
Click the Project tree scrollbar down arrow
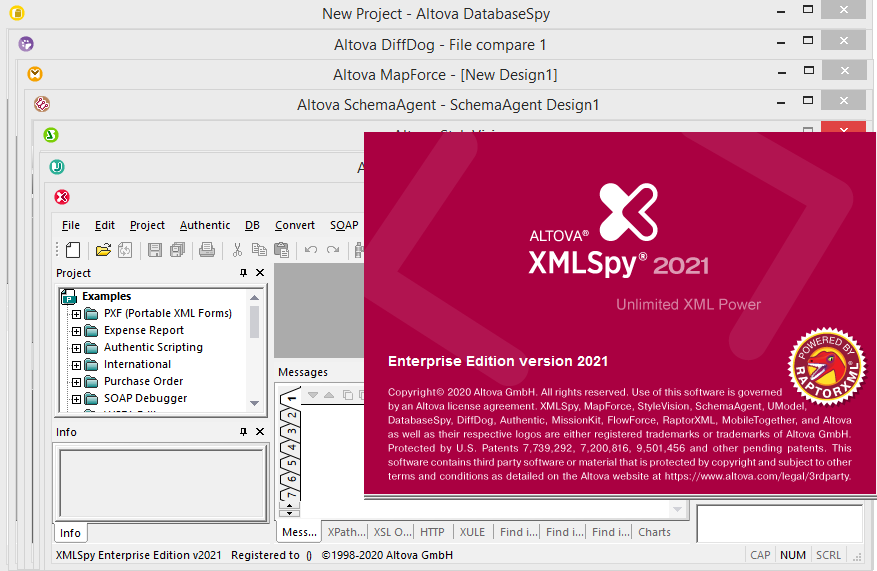click(x=255, y=404)
